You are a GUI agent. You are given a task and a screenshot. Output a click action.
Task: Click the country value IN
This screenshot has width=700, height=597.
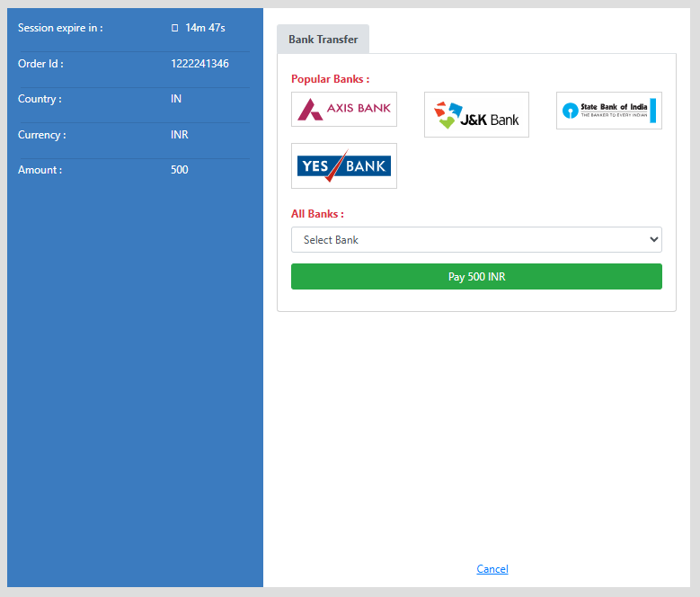(176, 99)
